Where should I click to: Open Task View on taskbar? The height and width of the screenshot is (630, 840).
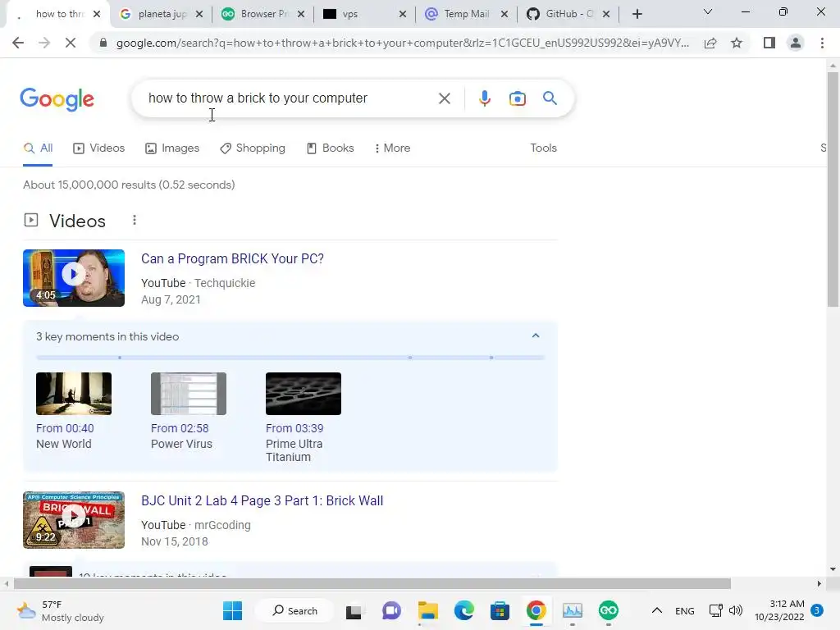point(354,611)
